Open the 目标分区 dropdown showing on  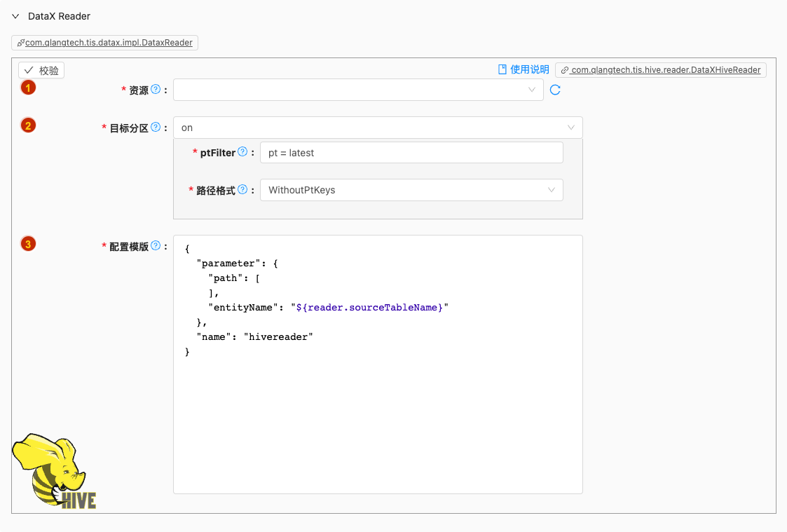(x=377, y=128)
